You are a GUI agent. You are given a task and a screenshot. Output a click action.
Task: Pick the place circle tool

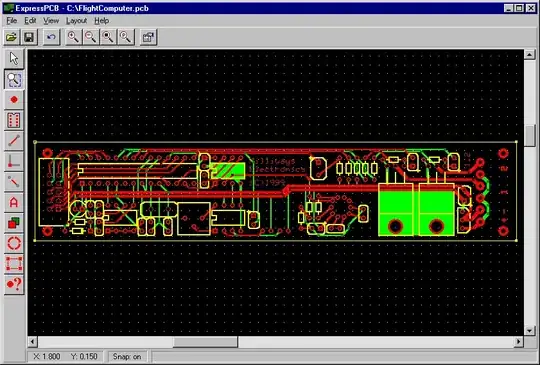(x=14, y=243)
